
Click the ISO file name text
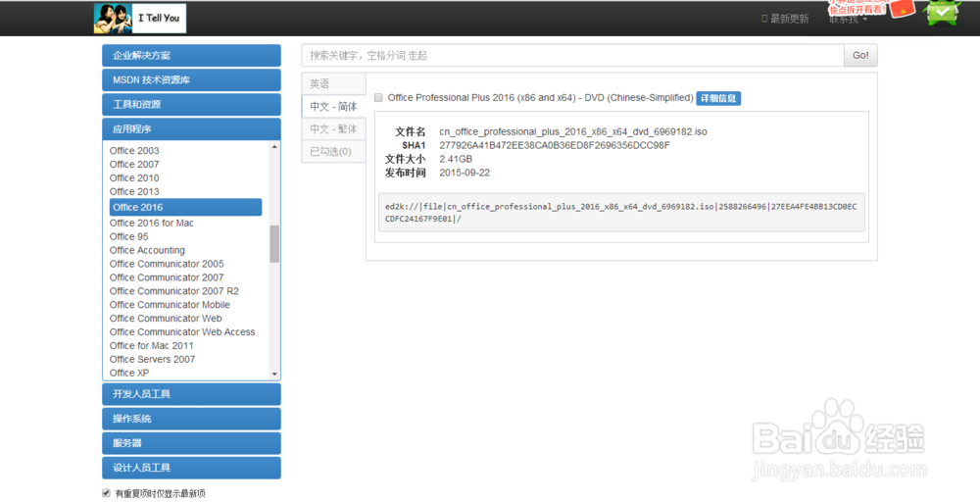point(573,132)
